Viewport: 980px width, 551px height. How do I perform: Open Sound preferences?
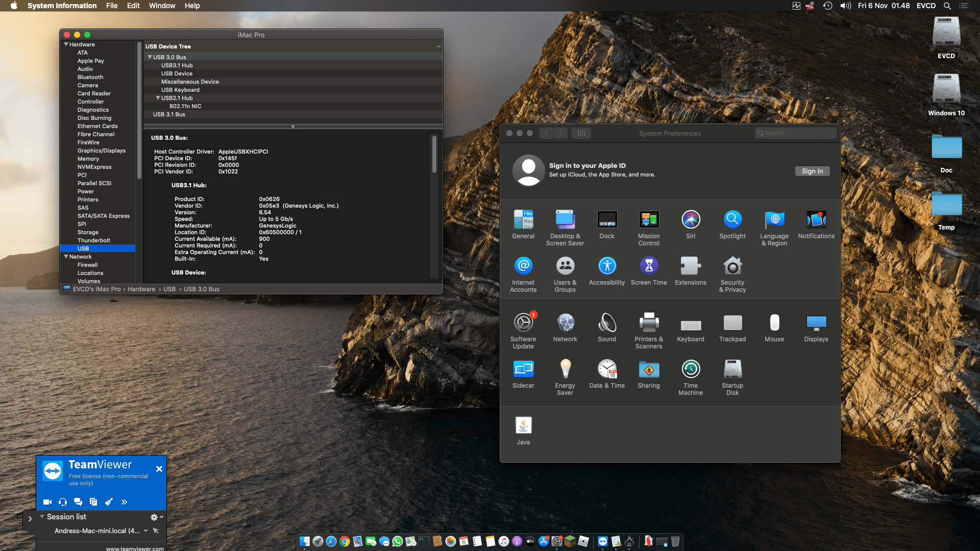click(x=607, y=328)
